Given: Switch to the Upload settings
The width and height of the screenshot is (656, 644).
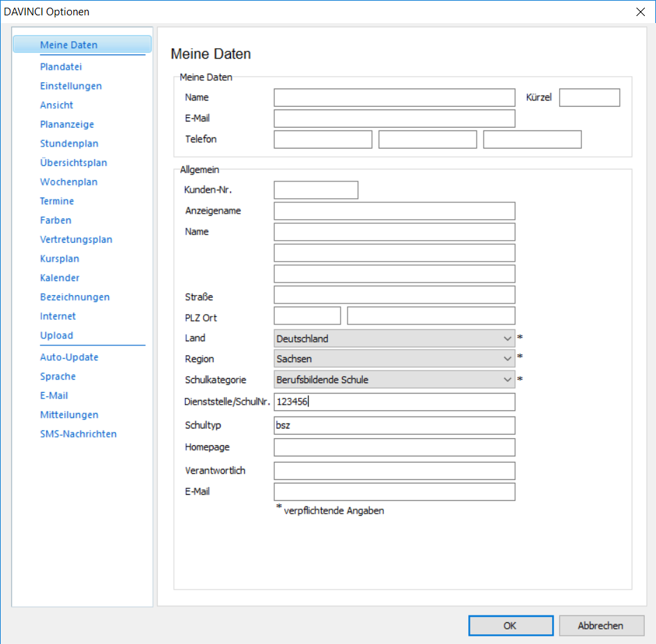Looking at the screenshot, I should click(56, 335).
